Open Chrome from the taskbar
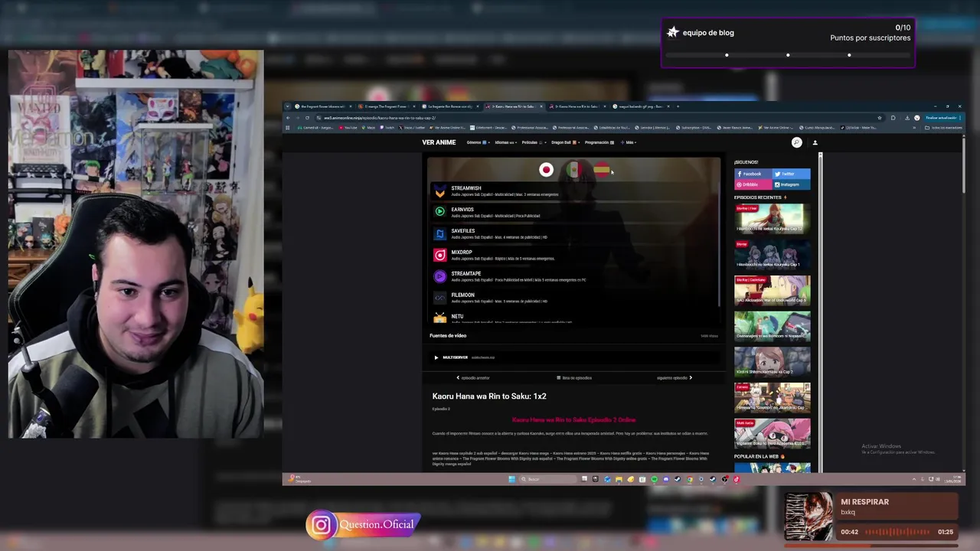Viewport: 980px width, 551px height. tap(690, 480)
